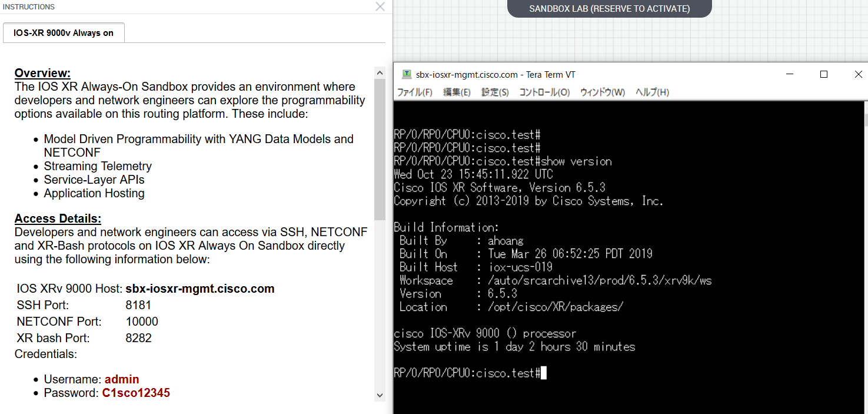The image size is (868, 414).
Task: Maximize the Tera Term window
Action: pos(824,74)
